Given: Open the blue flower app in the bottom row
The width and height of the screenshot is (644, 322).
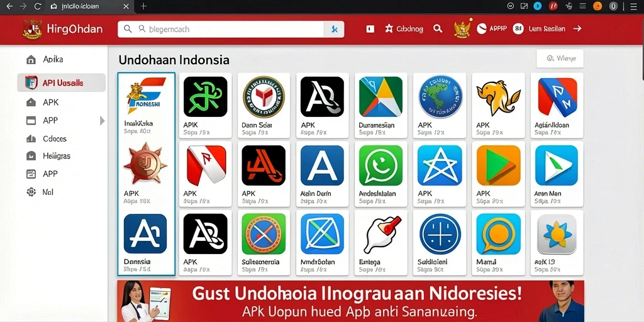Looking at the screenshot, I should click(557, 243).
